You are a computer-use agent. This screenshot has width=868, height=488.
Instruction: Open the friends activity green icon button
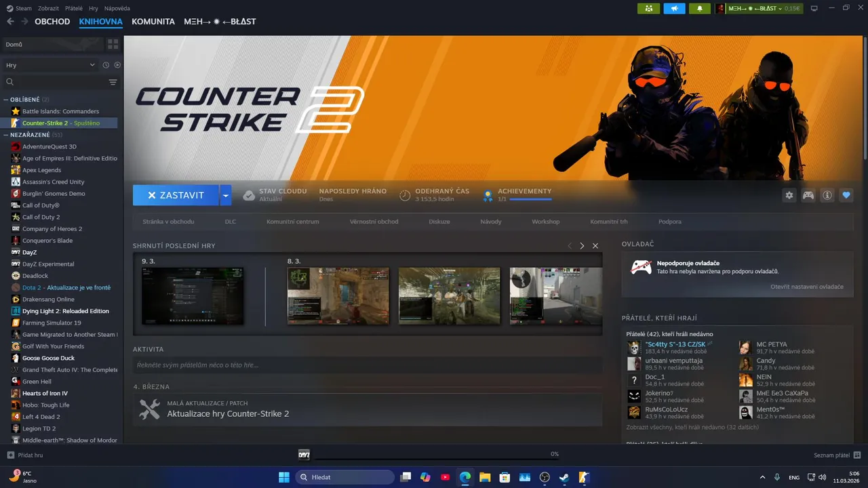[648, 8]
